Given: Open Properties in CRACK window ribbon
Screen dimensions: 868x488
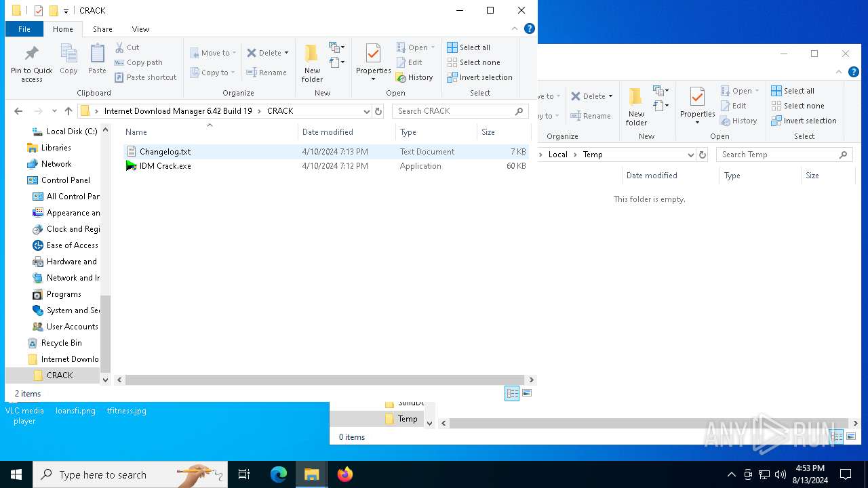Looking at the screenshot, I should [x=374, y=62].
